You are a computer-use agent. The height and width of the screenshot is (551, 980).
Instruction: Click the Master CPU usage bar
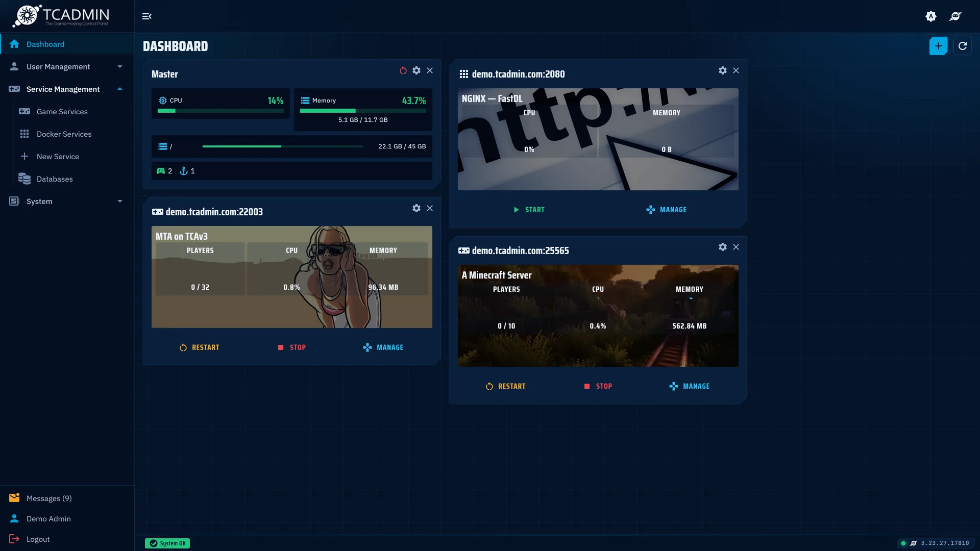tap(220, 111)
